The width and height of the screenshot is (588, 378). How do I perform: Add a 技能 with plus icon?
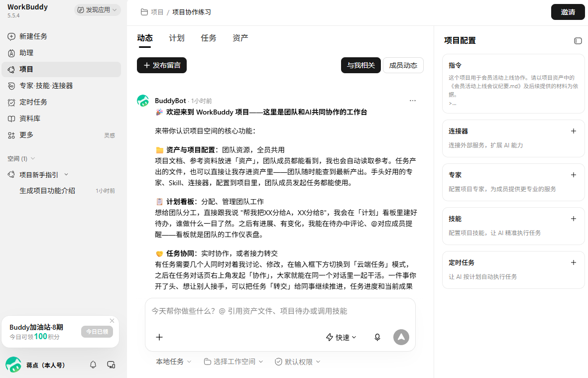point(574,219)
